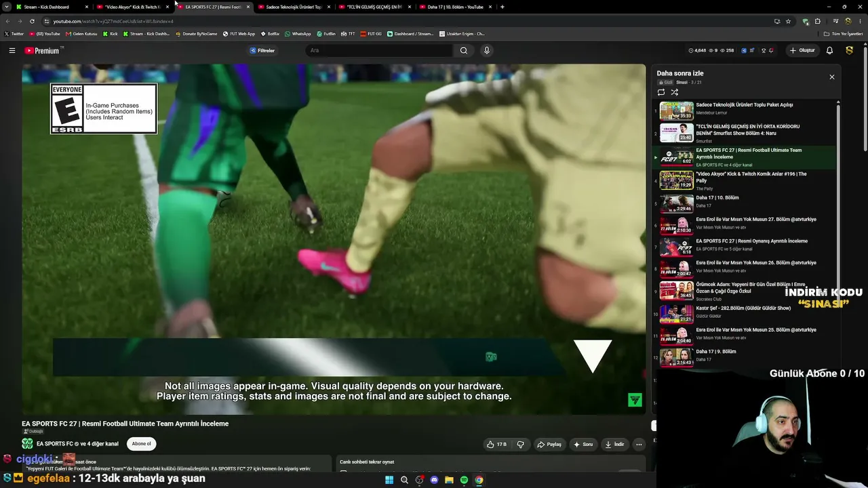The height and width of the screenshot is (488, 868).
Task: Open Tüm Yer İşaretleri bookmarks folder
Action: (844, 33)
